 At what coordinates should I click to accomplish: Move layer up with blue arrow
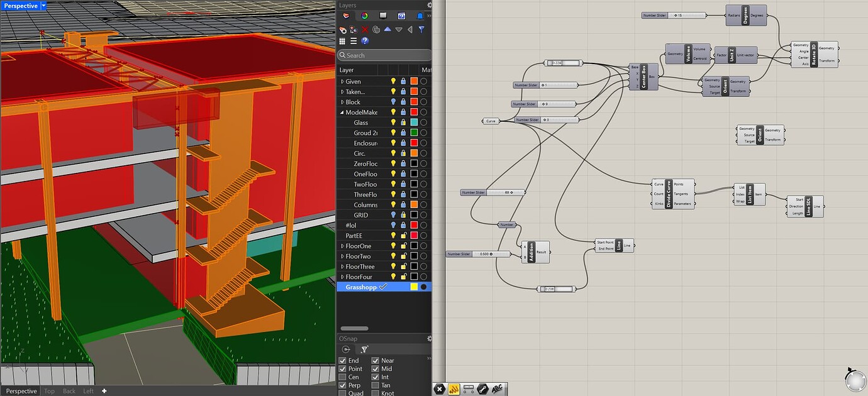(x=387, y=30)
